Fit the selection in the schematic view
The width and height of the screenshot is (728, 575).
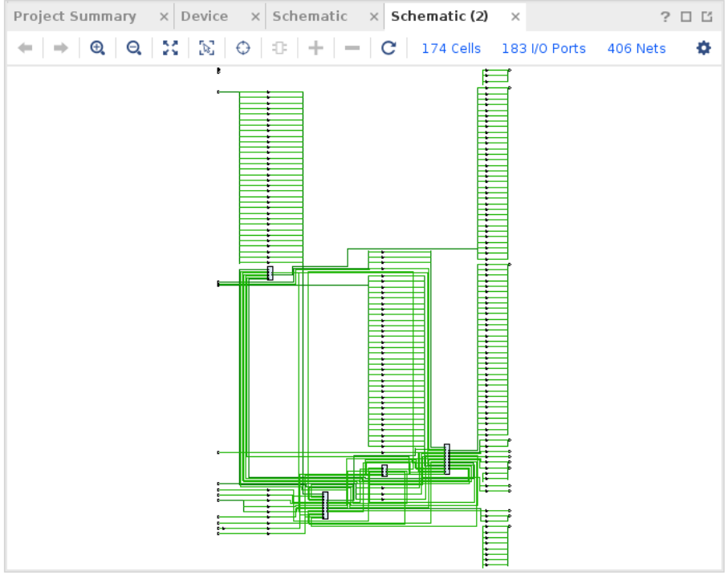click(206, 48)
